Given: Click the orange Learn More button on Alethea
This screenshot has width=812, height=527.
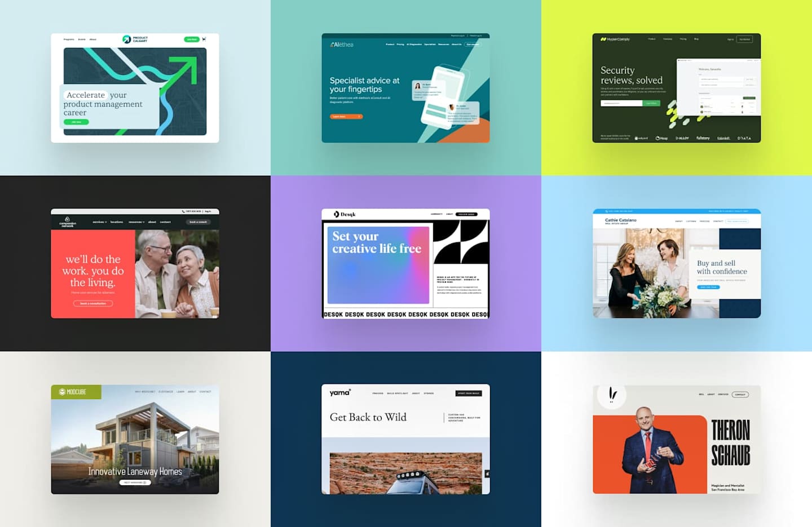Looking at the screenshot, I should 346,117.
